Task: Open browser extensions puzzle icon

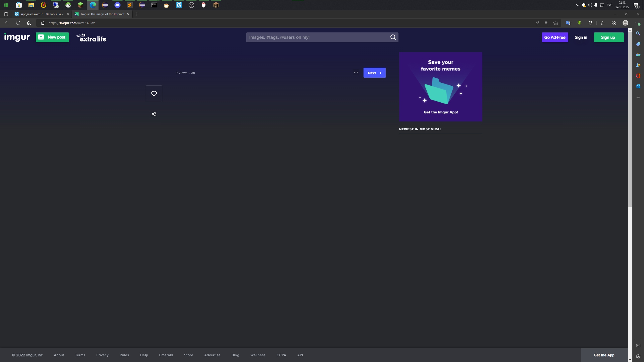Action: tap(590, 23)
